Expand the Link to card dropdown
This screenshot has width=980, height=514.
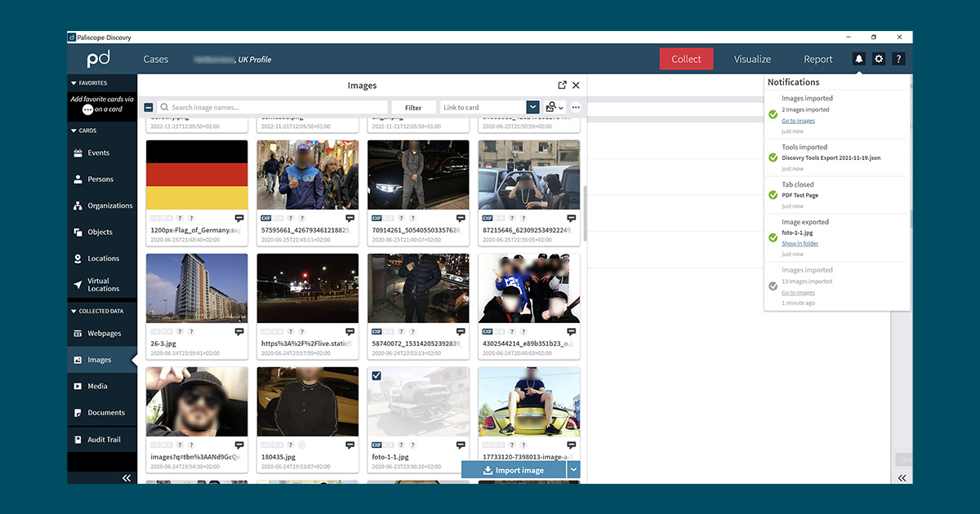(532, 107)
